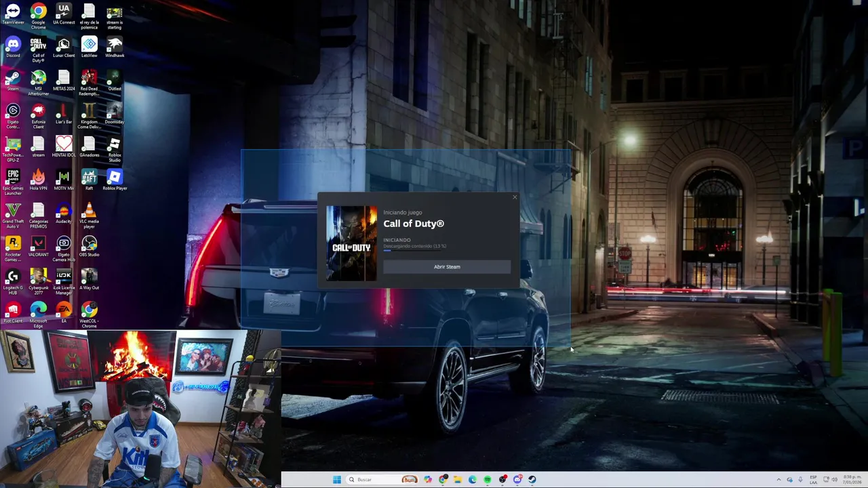Select the Logitech G HUB icon
The image size is (868, 488).
[x=13, y=282]
